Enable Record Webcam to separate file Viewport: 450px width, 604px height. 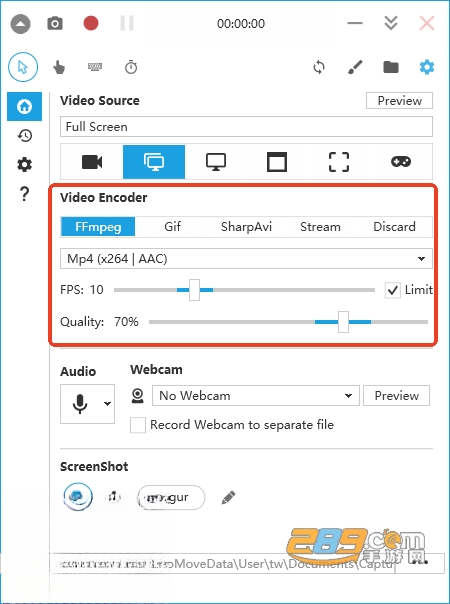pyautogui.click(x=138, y=425)
